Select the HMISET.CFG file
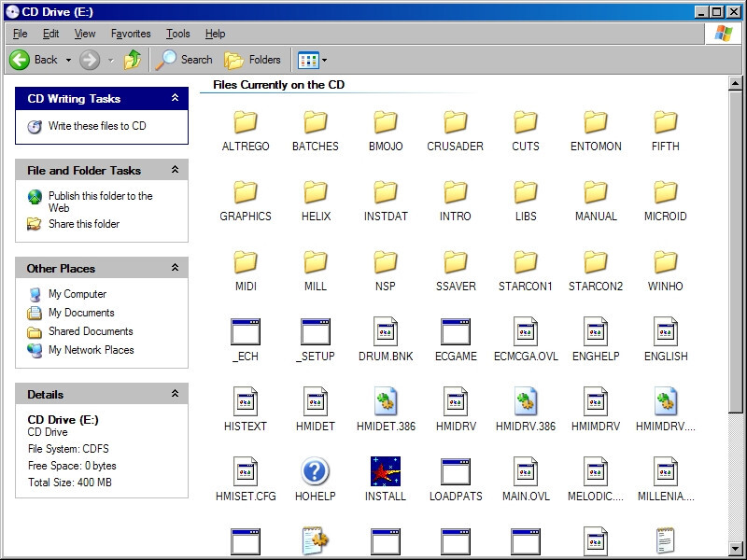Image resolution: width=747 pixels, height=560 pixels. 246,481
